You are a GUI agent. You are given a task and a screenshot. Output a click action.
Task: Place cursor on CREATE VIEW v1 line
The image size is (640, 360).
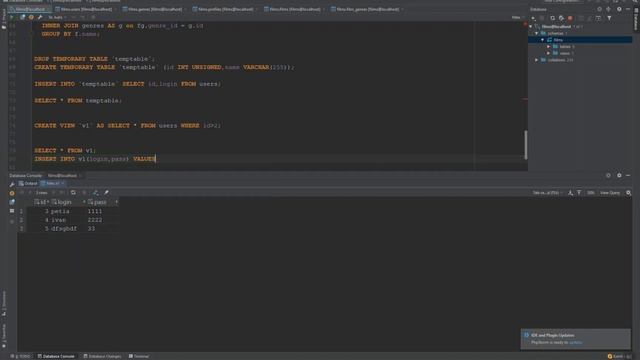(x=127, y=126)
